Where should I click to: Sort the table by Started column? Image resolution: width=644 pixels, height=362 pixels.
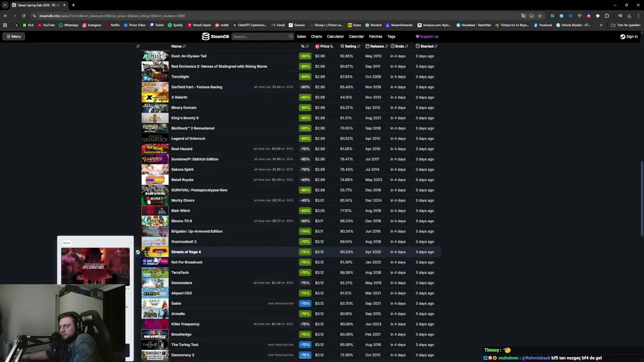(x=427, y=46)
